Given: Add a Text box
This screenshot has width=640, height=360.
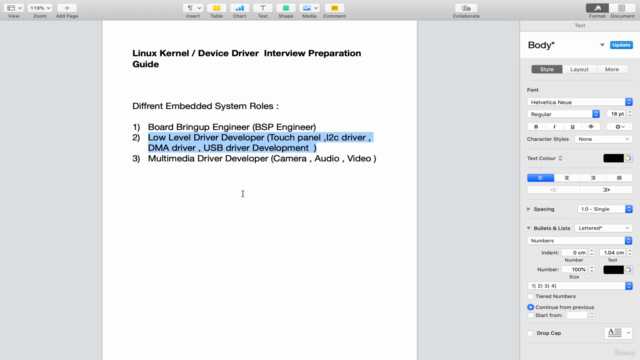Looking at the screenshot, I should pyautogui.click(x=263, y=8).
